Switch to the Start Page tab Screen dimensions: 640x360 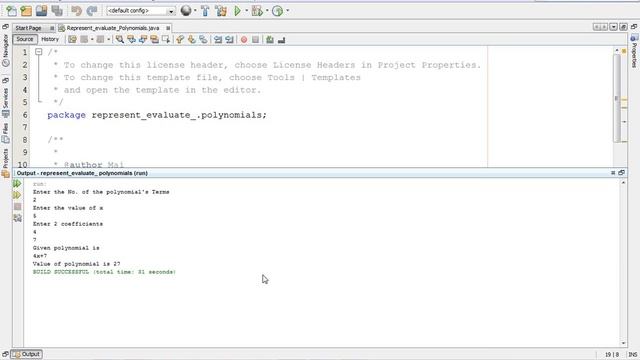[x=29, y=28]
